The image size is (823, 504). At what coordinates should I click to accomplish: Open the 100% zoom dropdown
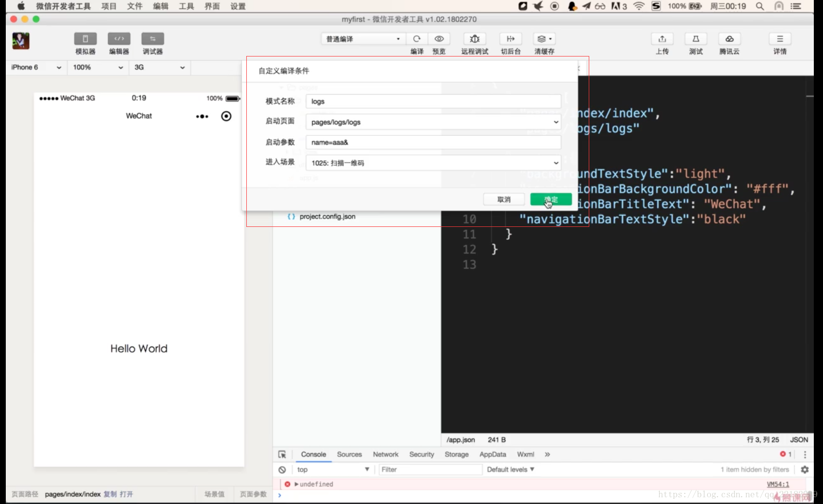(x=98, y=67)
